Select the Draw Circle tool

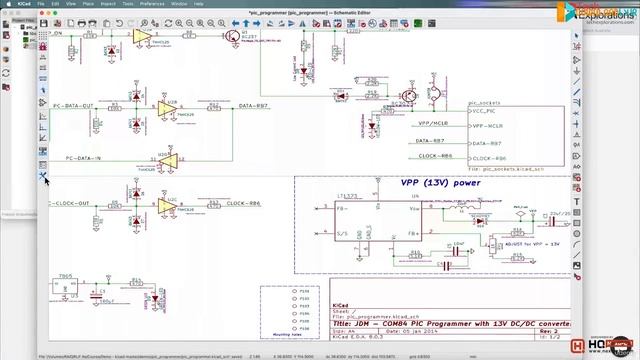[576, 233]
